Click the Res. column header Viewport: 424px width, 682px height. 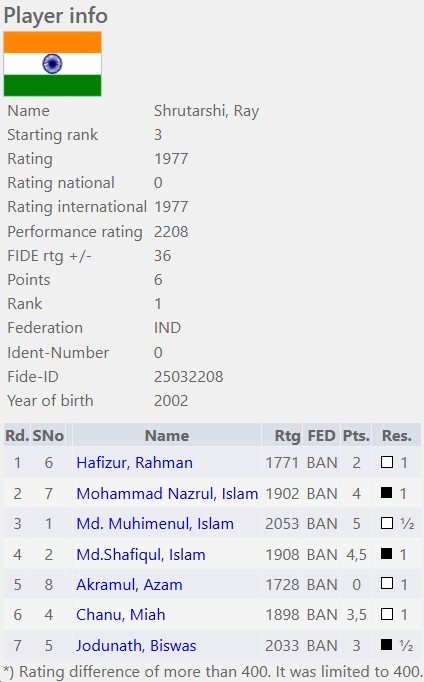(397, 435)
